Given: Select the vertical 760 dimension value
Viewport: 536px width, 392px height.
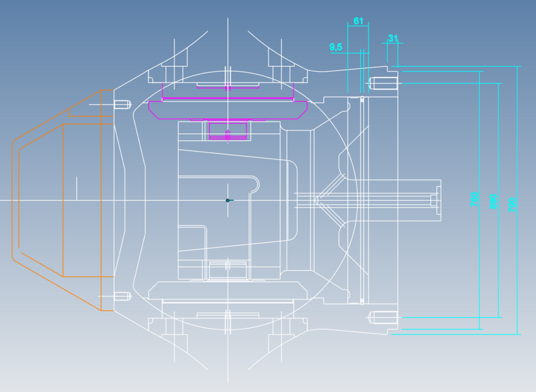Looking at the screenshot, I should pyautogui.click(x=474, y=199).
